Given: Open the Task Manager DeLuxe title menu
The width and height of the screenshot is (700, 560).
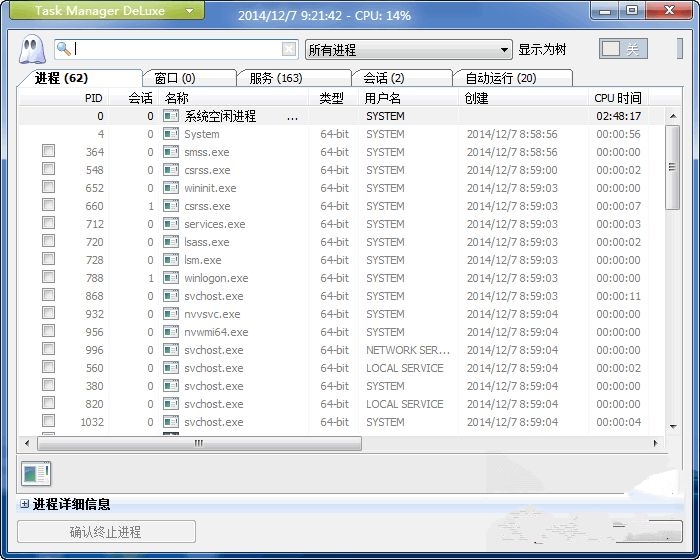Looking at the screenshot, I should 107,10.
